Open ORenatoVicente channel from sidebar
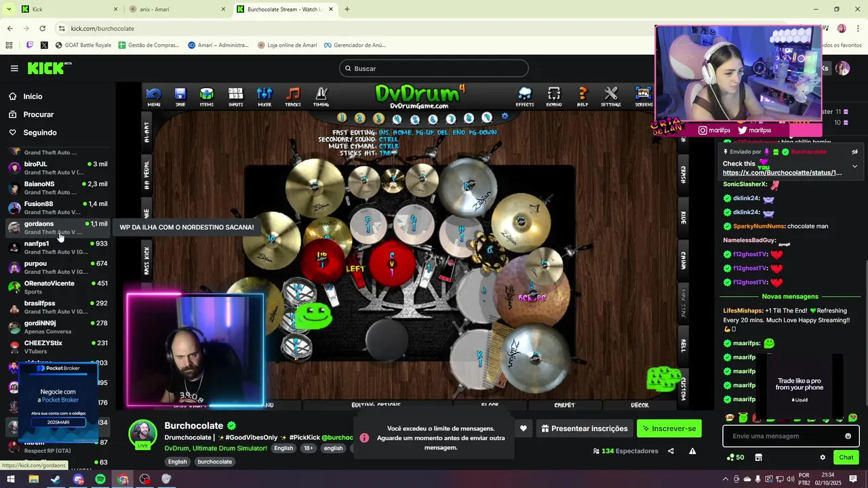The image size is (868, 488). pyautogui.click(x=58, y=287)
